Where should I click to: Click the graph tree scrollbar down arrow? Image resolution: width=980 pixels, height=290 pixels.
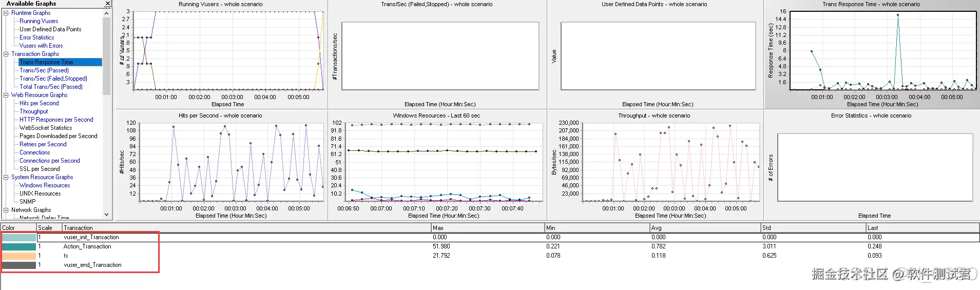[107, 215]
